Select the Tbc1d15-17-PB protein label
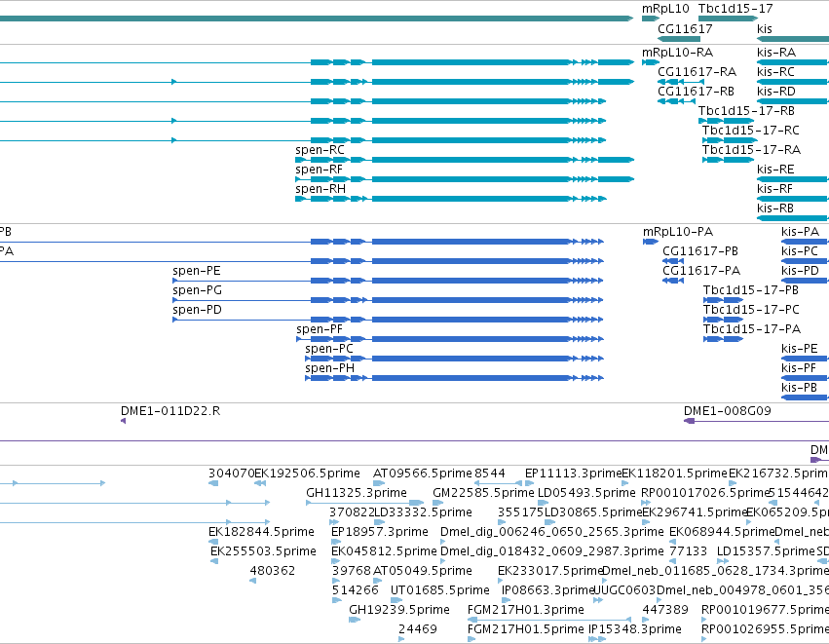Viewport: 829px width, 644px height. [x=751, y=290]
